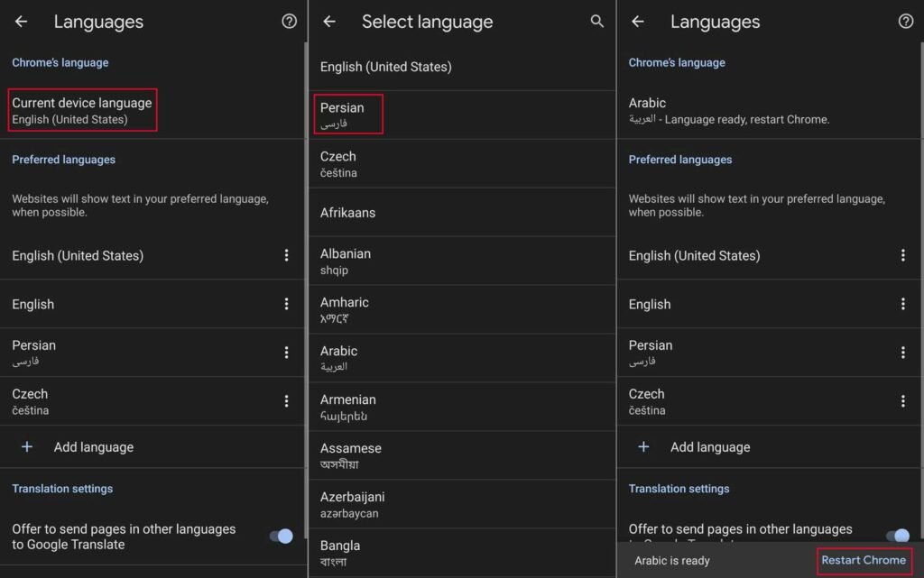
Task: Tap Czech preferred language row, left screen
Action: 152,401
